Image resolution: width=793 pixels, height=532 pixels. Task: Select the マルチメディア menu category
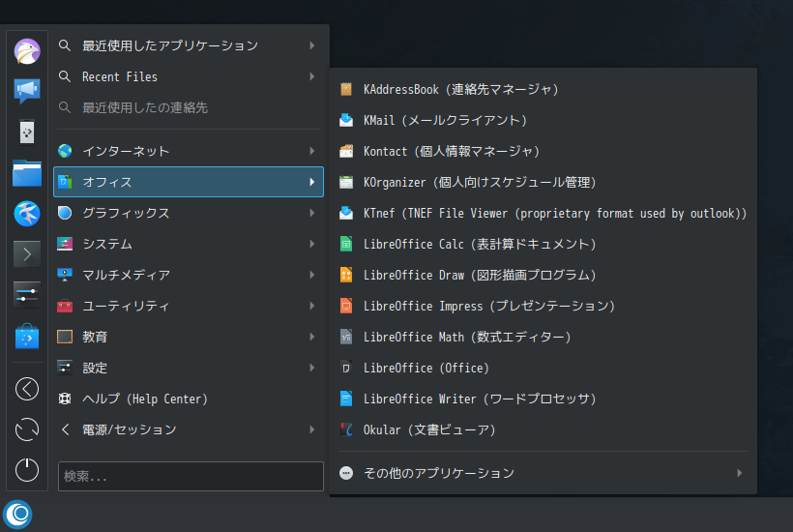pyautogui.click(x=189, y=275)
